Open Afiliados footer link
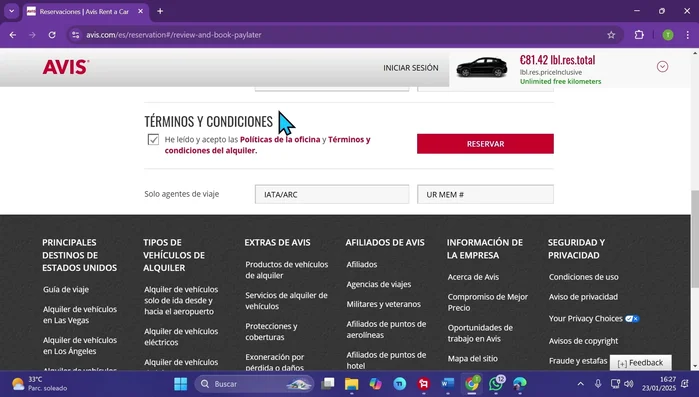 tap(362, 264)
